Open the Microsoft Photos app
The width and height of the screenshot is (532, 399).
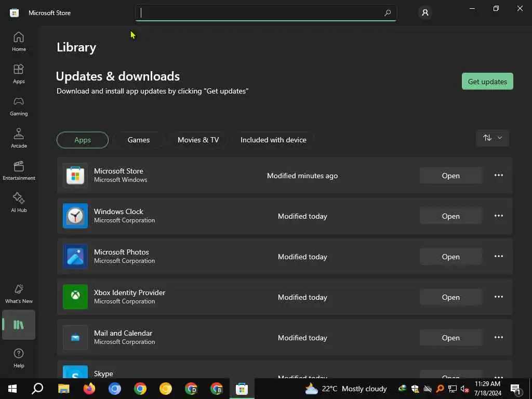click(x=450, y=257)
